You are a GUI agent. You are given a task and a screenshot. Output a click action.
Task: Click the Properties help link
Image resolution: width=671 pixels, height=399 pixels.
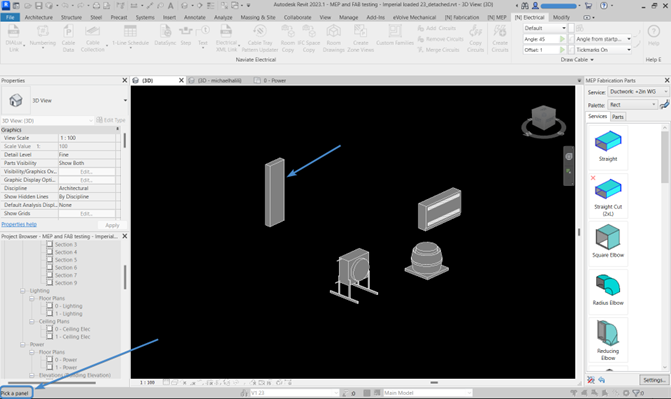click(x=19, y=224)
